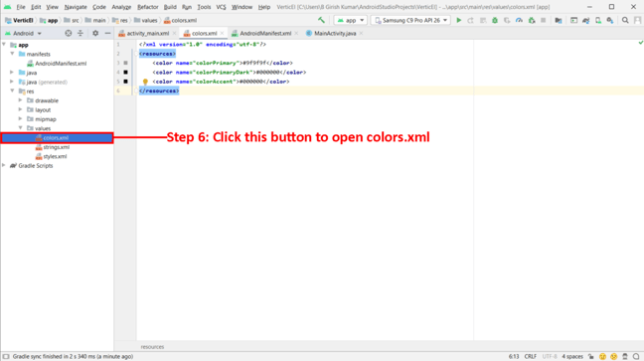The image size is (644, 361).
Task: Click the Make Project hammer icon
Action: pyautogui.click(x=321, y=20)
